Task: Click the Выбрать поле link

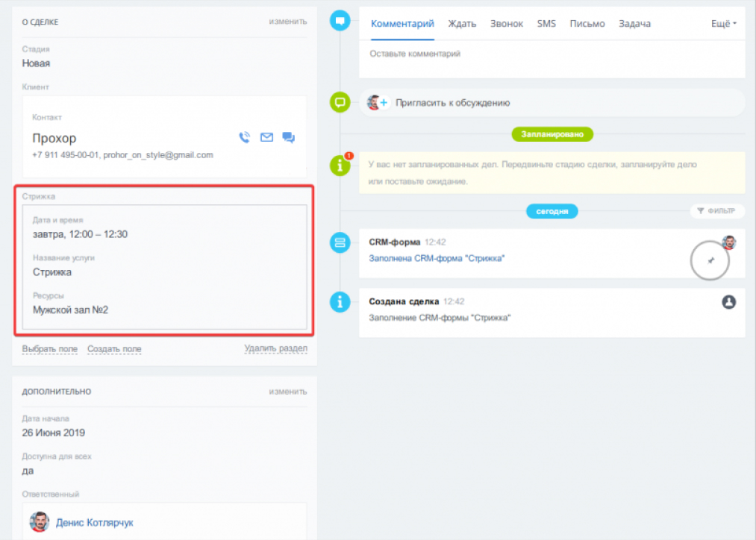Action: tap(49, 349)
